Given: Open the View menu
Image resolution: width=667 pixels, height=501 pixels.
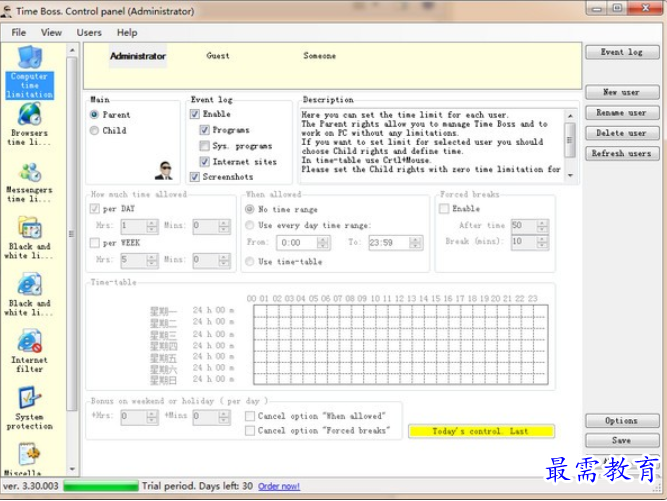Looking at the screenshot, I should (51, 33).
